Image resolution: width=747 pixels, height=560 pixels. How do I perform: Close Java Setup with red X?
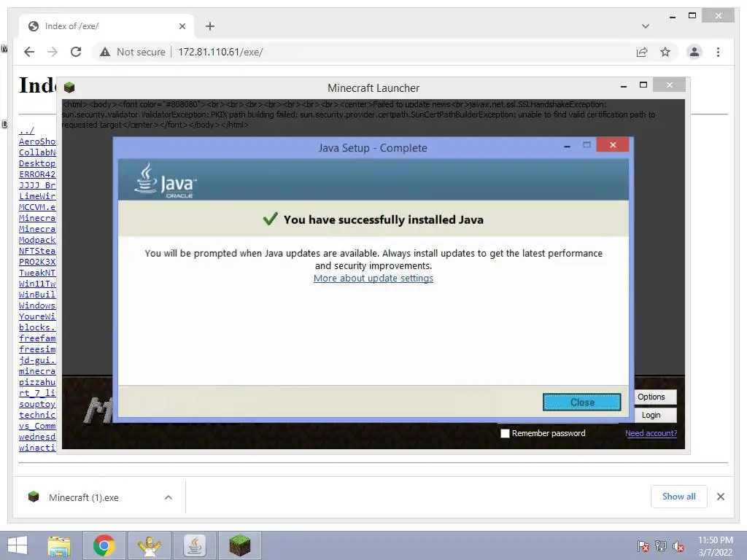(x=613, y=145)
